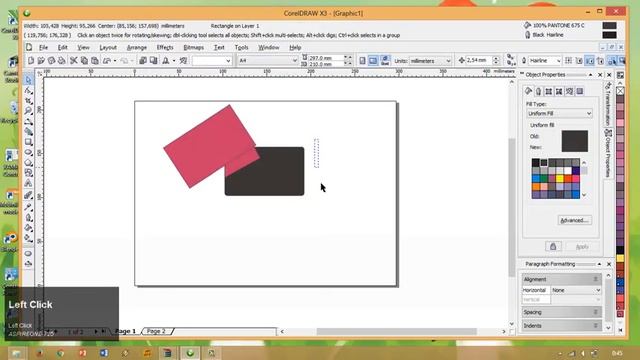This screenshot has width=640, height=360.
Task: Open the Units millimeters dropdown
Action: pyautogui.click(x=448, y=61)
